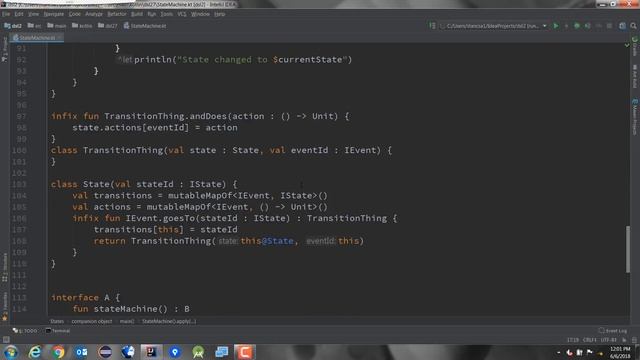640x360 pixels.
Task: Open the Edit menu
Action: click(19, 14)
